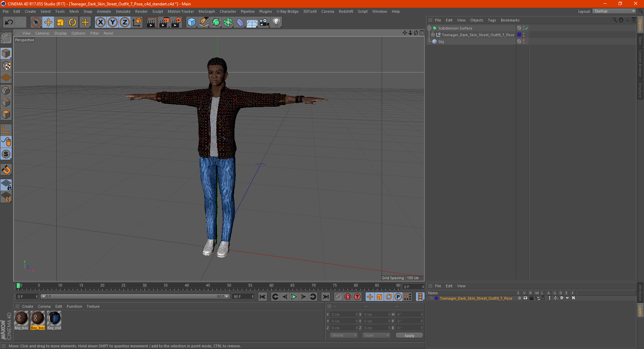The width and height of the screenshot is (644, 349).
Task: Click the autokeying button
Action: (x=348, y=297)
